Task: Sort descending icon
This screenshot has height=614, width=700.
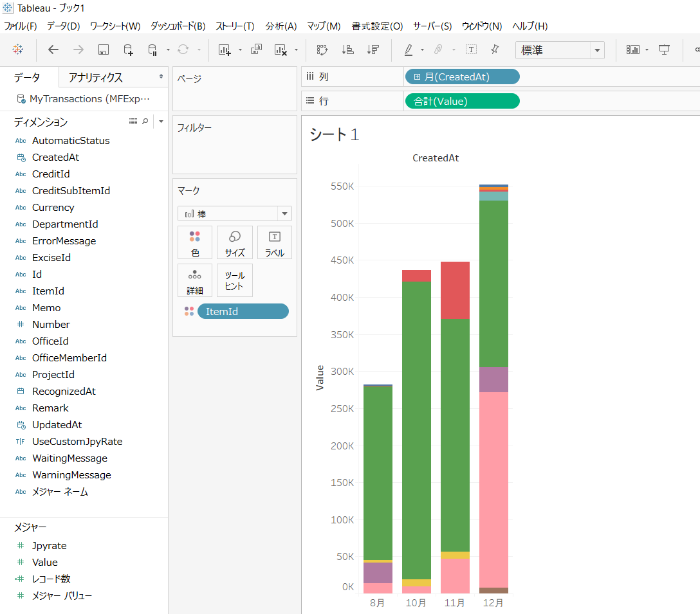Action: pos(373,50)
